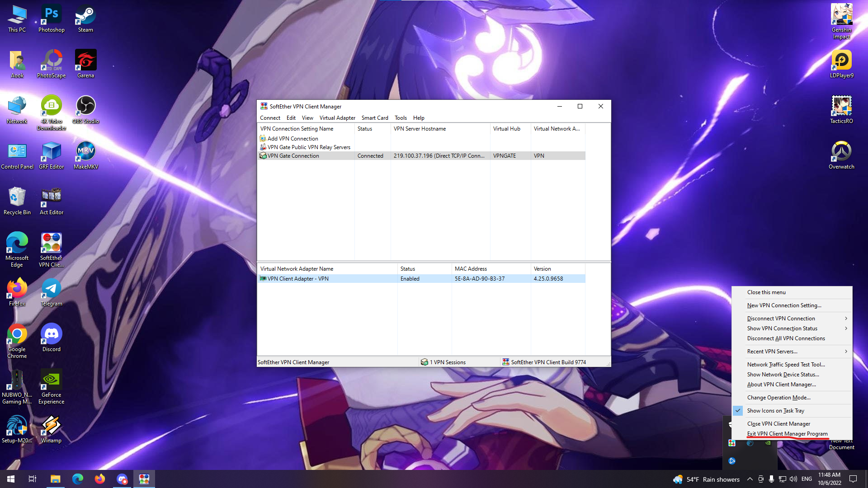Open the LDPlayer9 desktop icon
The width and height of the screenshot is (868, 488).
click(841, 64)
